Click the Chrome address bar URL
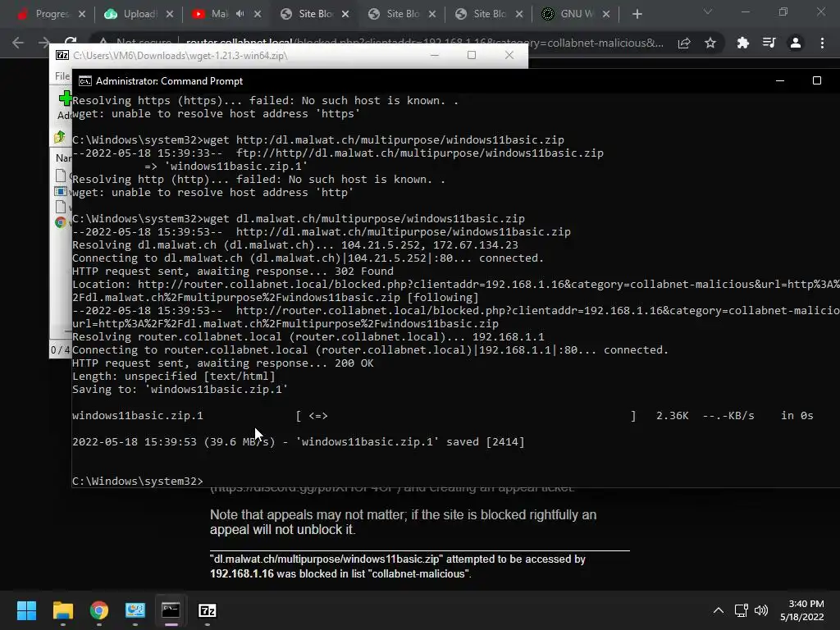Screen dimensions: 840x630 point(423,43)
